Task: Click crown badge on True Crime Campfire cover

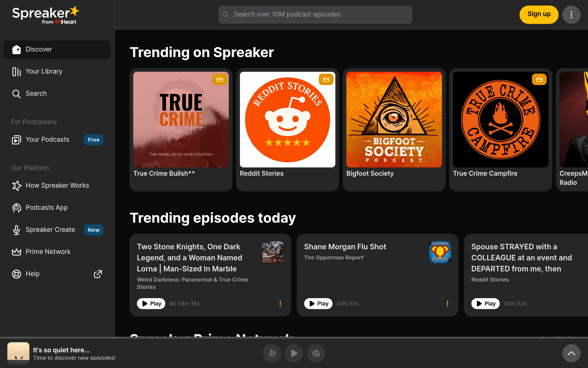Action: pos(539,79)
